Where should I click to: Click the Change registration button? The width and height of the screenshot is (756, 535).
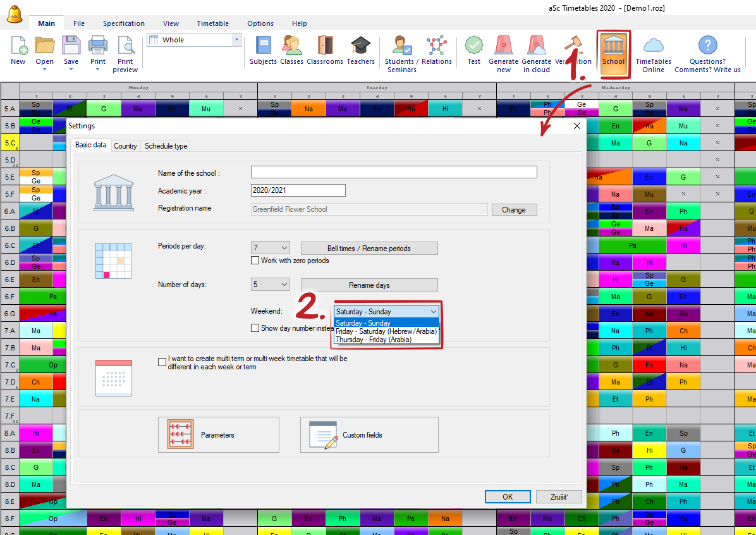coord(514,210)
